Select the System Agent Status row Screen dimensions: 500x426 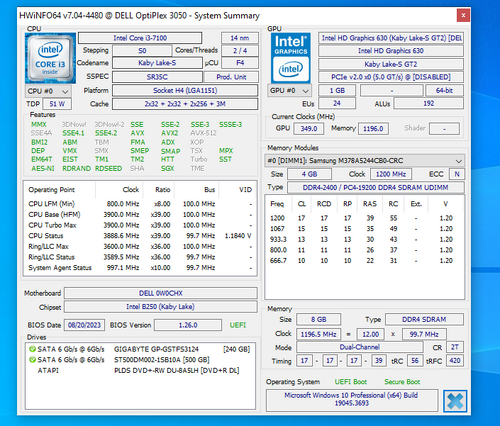click(140, 268)
